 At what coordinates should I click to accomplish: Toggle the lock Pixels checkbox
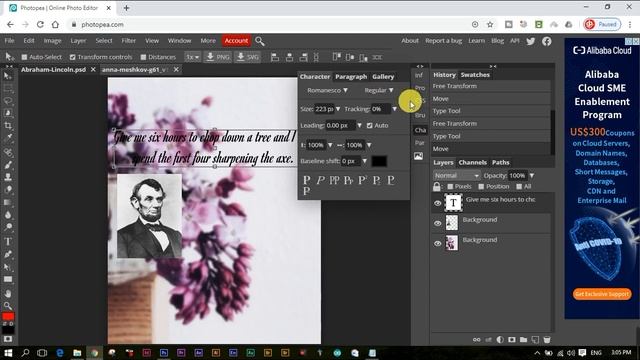pyautogui.click(x=450, y=187)
